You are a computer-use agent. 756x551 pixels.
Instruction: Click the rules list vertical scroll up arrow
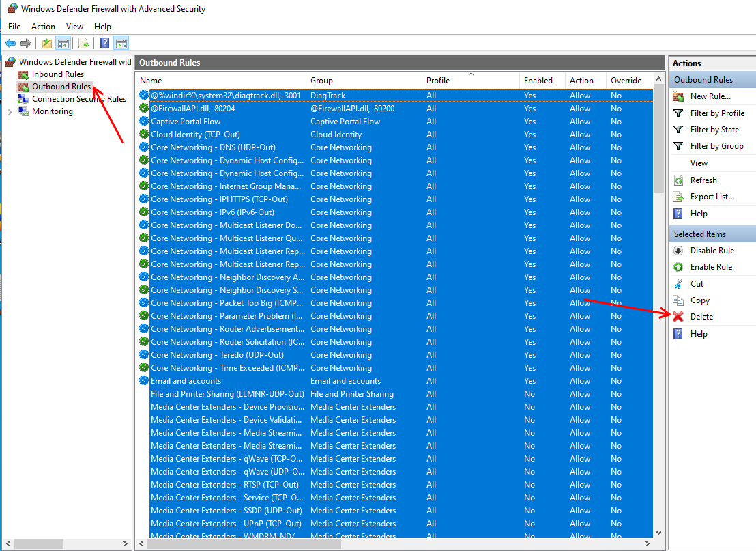point(658,79)
